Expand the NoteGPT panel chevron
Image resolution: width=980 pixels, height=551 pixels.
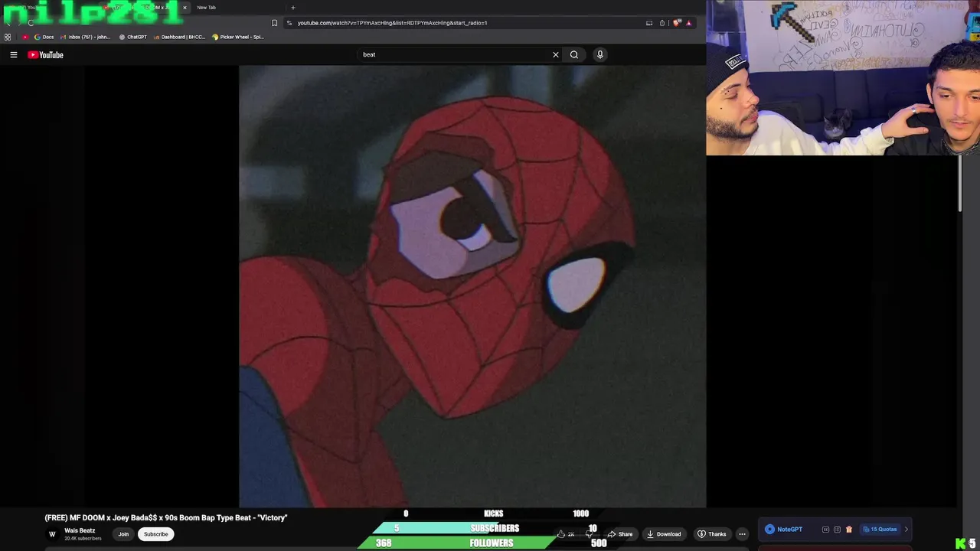point(906,530)
